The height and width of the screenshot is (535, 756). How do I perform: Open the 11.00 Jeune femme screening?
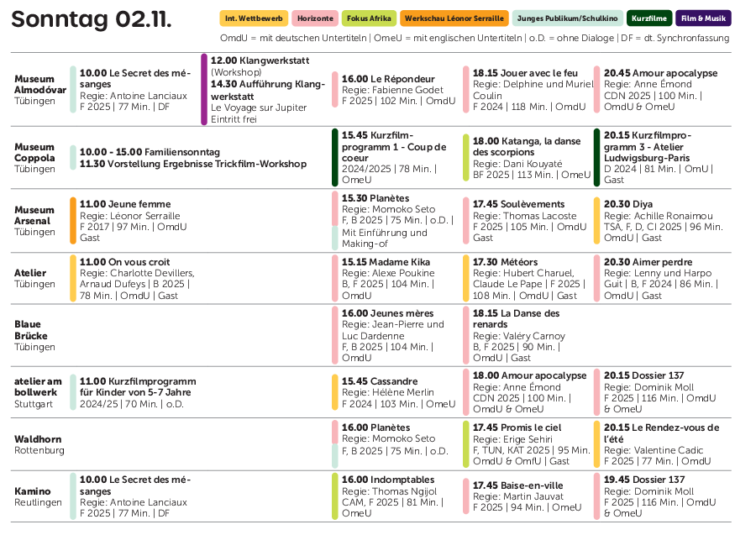pyautogui.click(x=125, y=204)
